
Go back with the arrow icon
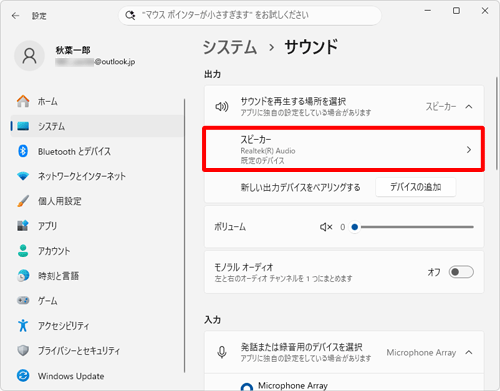(x=15, y=16)
